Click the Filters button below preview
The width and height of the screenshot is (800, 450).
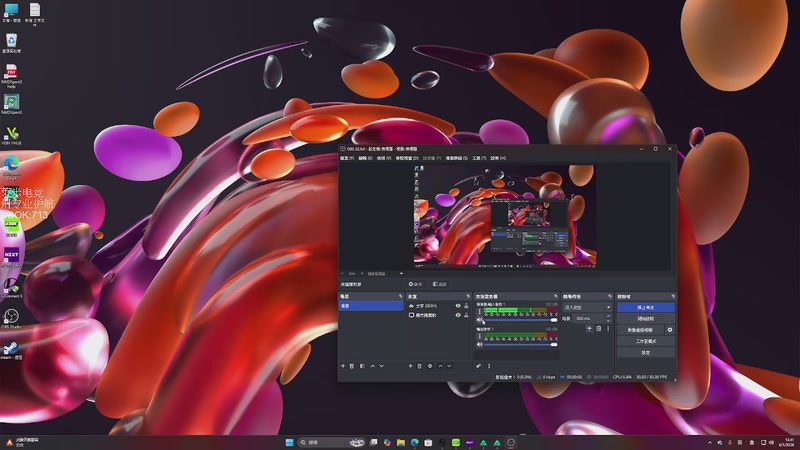coord(439,284)
